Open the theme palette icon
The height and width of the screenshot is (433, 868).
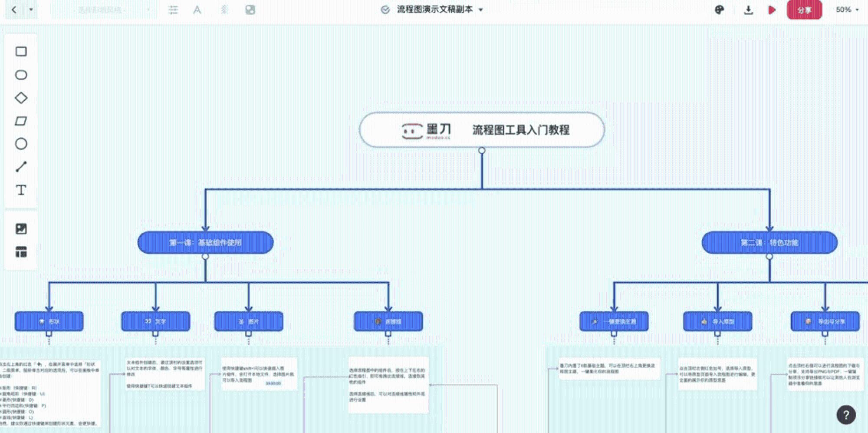coord(719,10)
